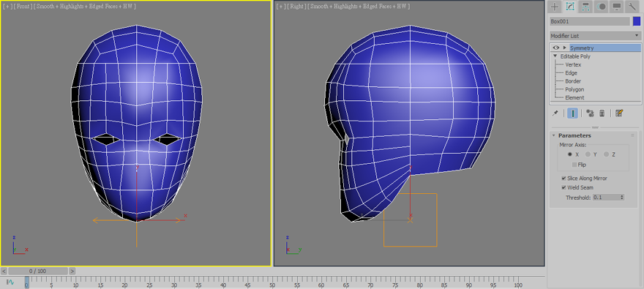This screenshot has height=289, width=644.
Task: Open the Display panel tab
Action: [x=616, y=6]
